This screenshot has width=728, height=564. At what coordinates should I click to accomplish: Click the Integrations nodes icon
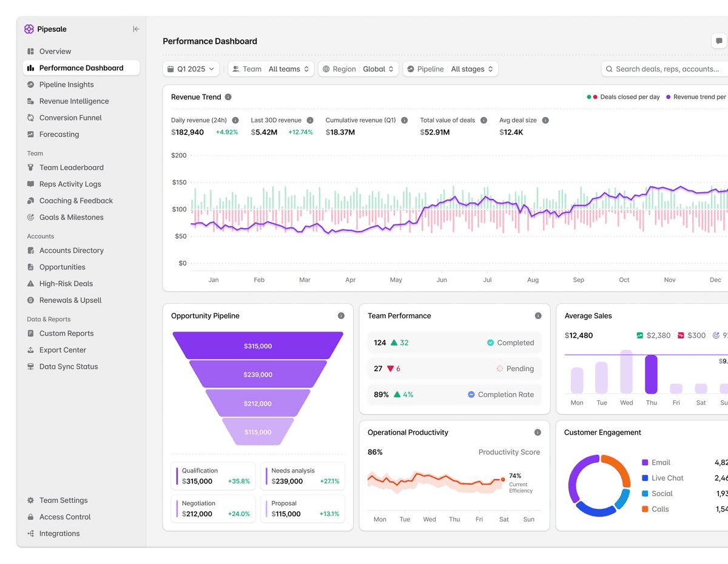click(x=31, y=534)
